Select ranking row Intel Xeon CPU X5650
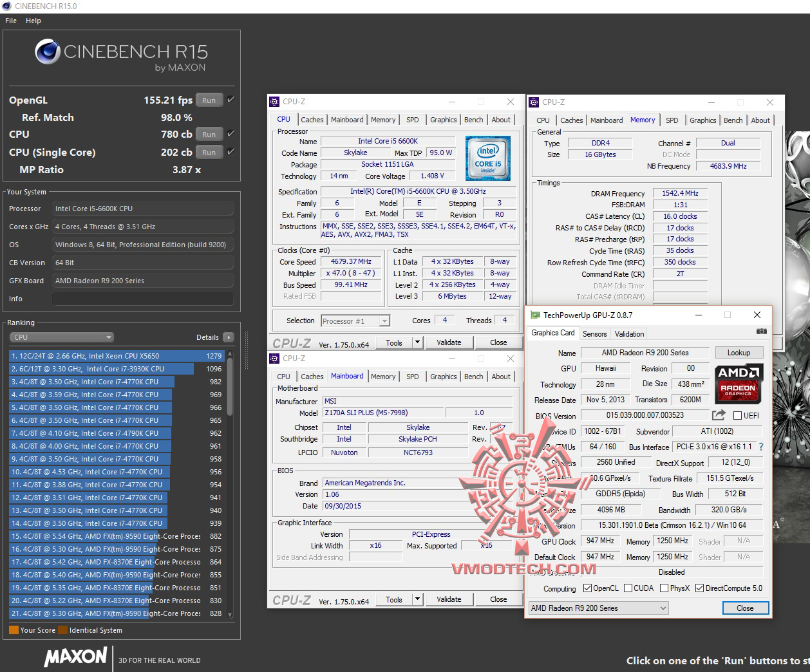810x672 pixels. [117, 356]
